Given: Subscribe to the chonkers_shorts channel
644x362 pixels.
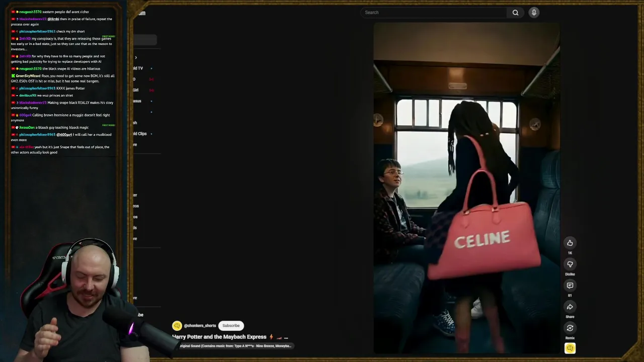Looking at the screenshot, I should pos(231,325).
